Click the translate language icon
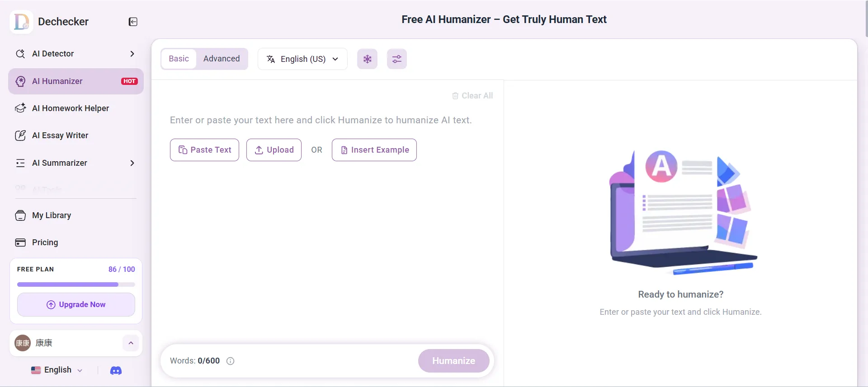This screenshot has height=387, width=868. click(271, 59)
